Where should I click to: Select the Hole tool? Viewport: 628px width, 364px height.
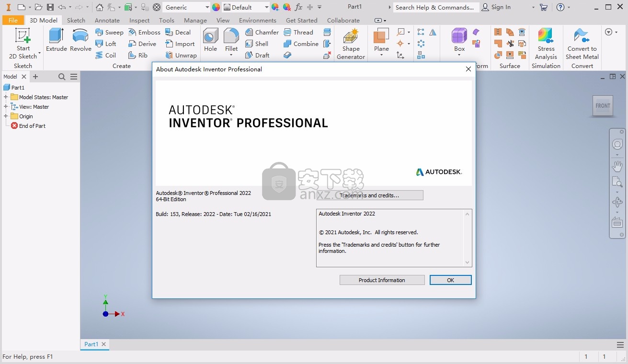point(210,40)
